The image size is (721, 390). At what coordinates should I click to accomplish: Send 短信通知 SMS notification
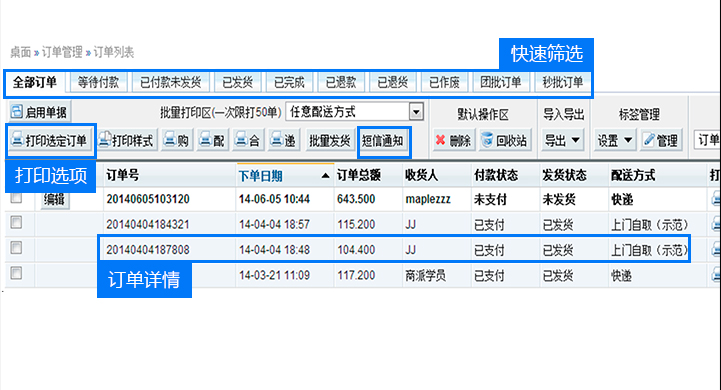383,140
